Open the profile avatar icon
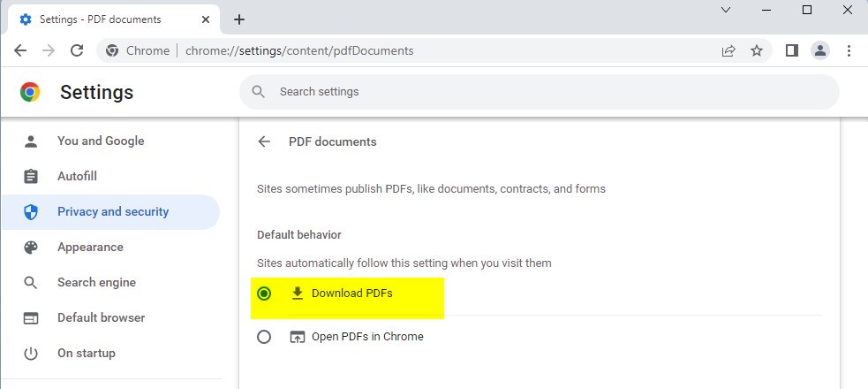Image resolution: width=868 pixels, height=389 pixels. (819, 51)
